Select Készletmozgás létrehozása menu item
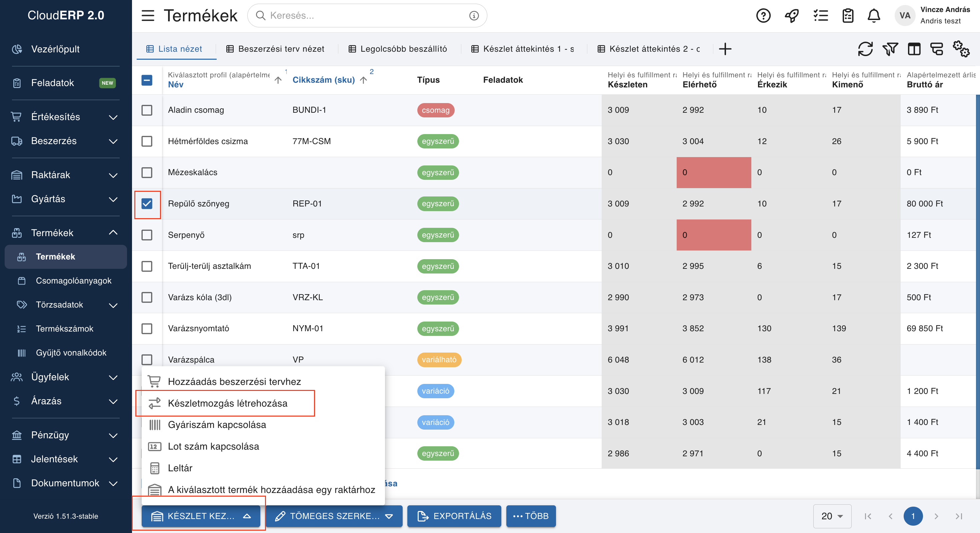Image resolution: width=980 pixels, height=533 pixels. click(227, 403)
